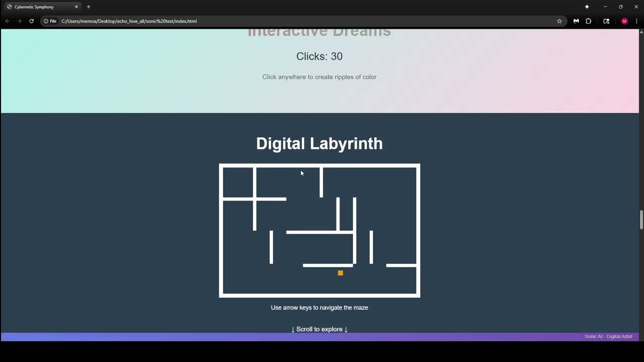Close the Cybernetic Symphony tab
Viewport: 644px width, 362px height.
(x=76, y=7)
